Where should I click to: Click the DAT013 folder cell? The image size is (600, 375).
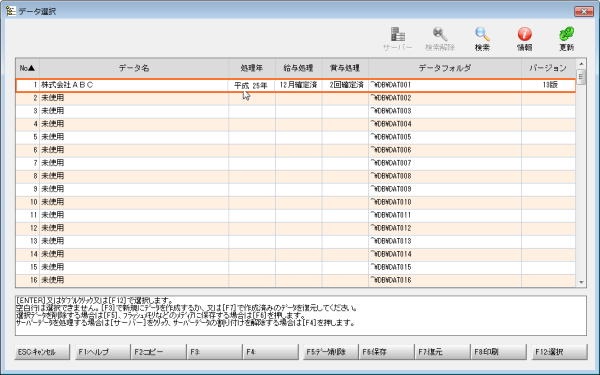(x=445, y=241)
